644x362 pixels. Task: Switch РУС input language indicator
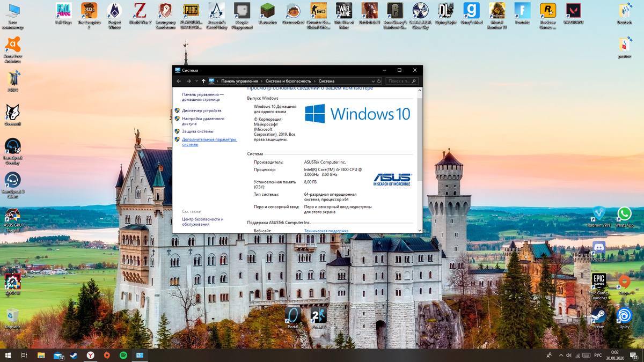pyautogui.click(x=598, y=355)
